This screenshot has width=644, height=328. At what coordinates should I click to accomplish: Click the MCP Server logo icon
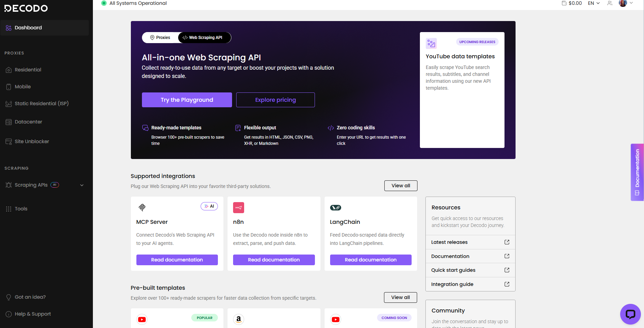pos(142,207)
